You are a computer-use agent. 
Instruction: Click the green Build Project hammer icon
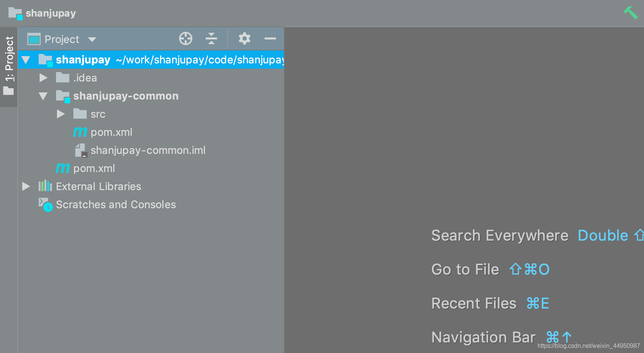click(x=630, y=12)
